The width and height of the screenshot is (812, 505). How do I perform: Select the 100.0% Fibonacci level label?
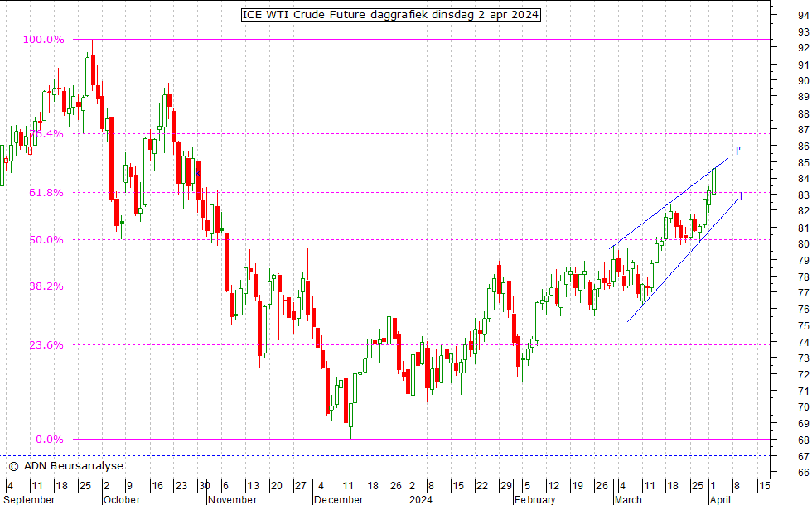coord(43,40)
